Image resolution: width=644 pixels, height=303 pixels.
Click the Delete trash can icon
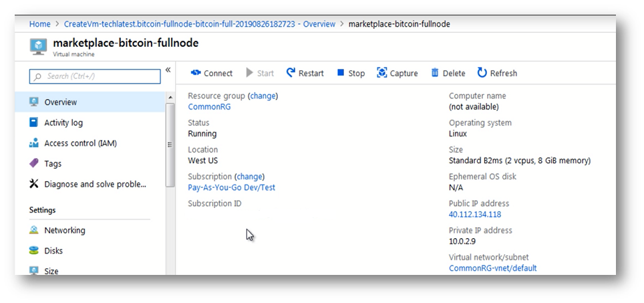pyautogui.click(x=435, y=73)
